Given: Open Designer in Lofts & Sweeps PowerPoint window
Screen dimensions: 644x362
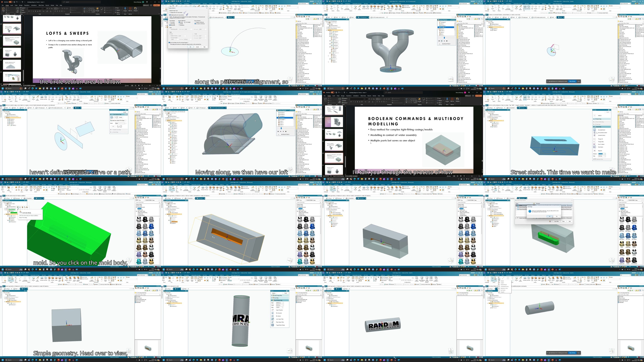Looking at the screenshot, I should point(136,9).
